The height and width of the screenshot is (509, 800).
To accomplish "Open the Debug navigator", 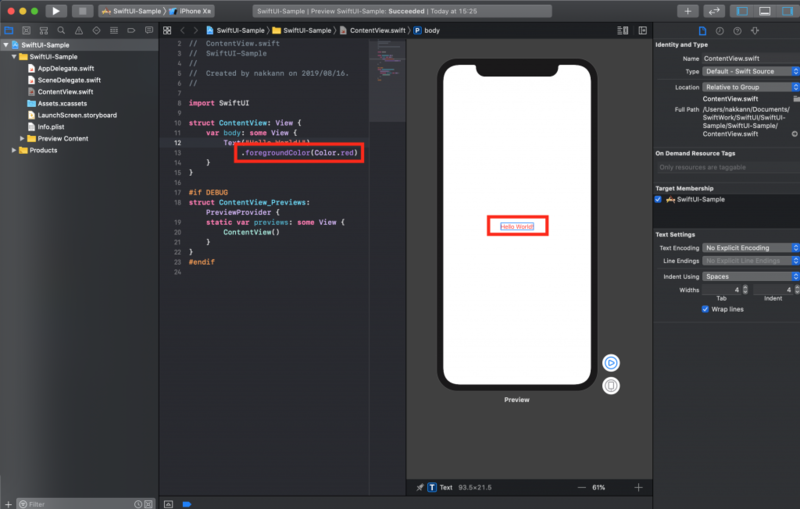I will (114, 30).
